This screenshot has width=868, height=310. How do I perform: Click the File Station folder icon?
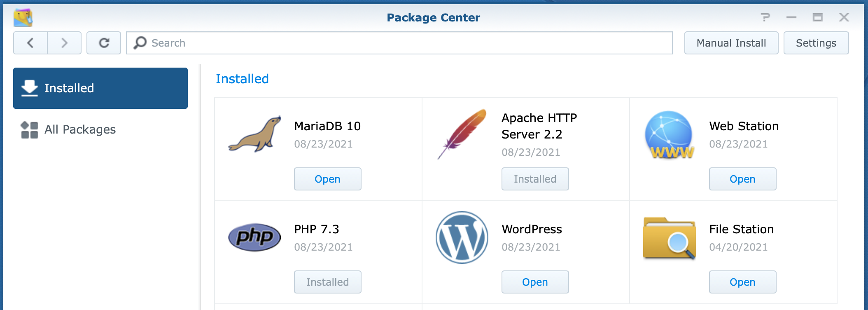670,238
